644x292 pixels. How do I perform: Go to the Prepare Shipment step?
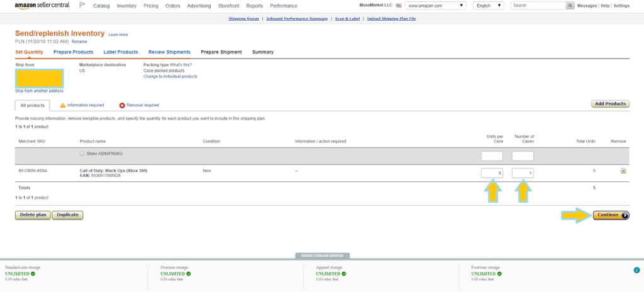(x=221, y=52)
